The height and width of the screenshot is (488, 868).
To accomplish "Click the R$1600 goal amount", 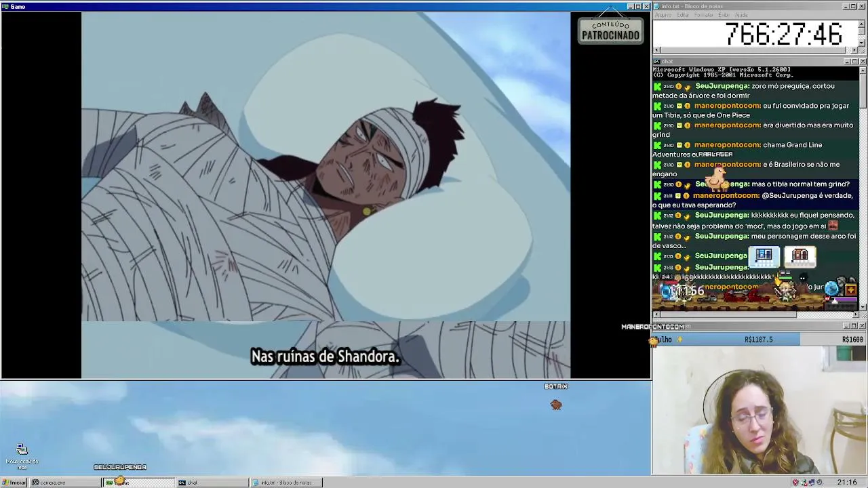I will click(852, 340).
